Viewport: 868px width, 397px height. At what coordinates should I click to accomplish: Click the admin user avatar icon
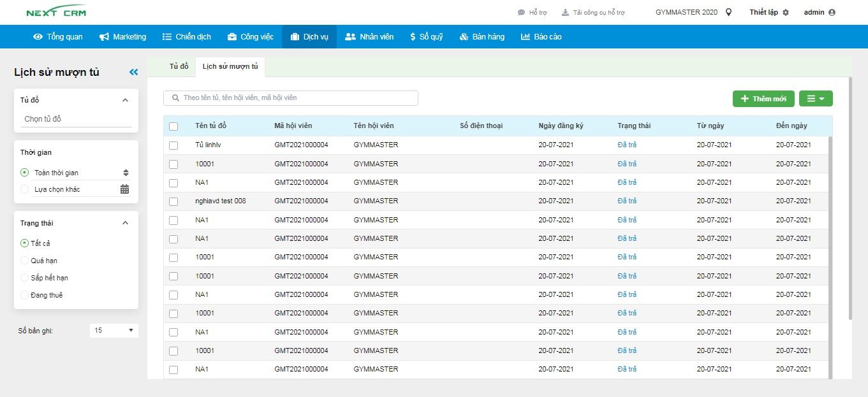(832, 13)
